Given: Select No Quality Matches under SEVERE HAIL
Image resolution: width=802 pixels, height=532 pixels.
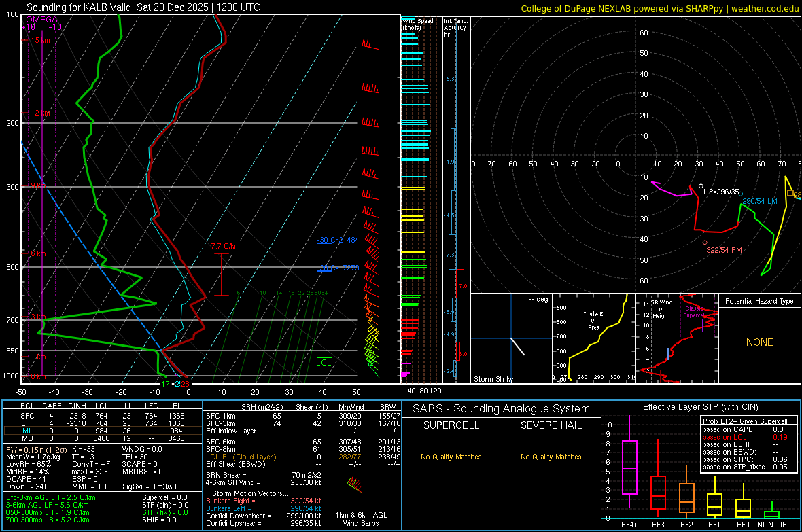Looking at the screenshot, I should pyautogui.click(x=551, y=457).
